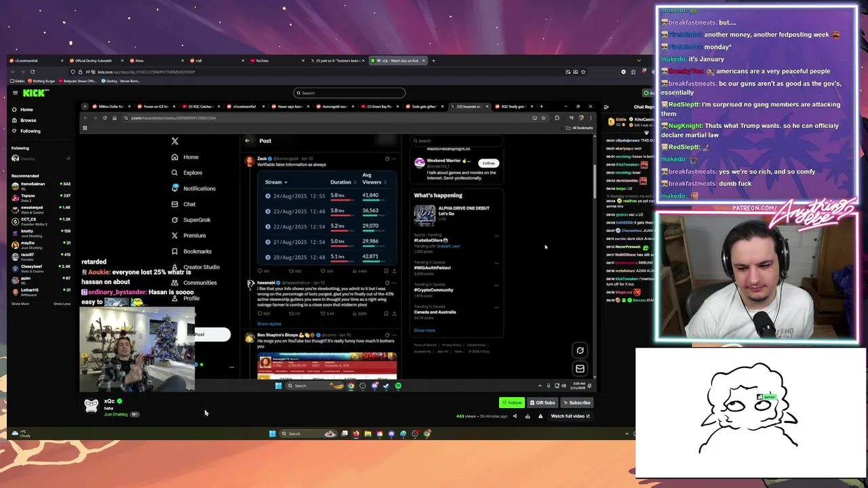Open Premium in X sidebar
Screen dimensions: 868x488
pos(188,235)
